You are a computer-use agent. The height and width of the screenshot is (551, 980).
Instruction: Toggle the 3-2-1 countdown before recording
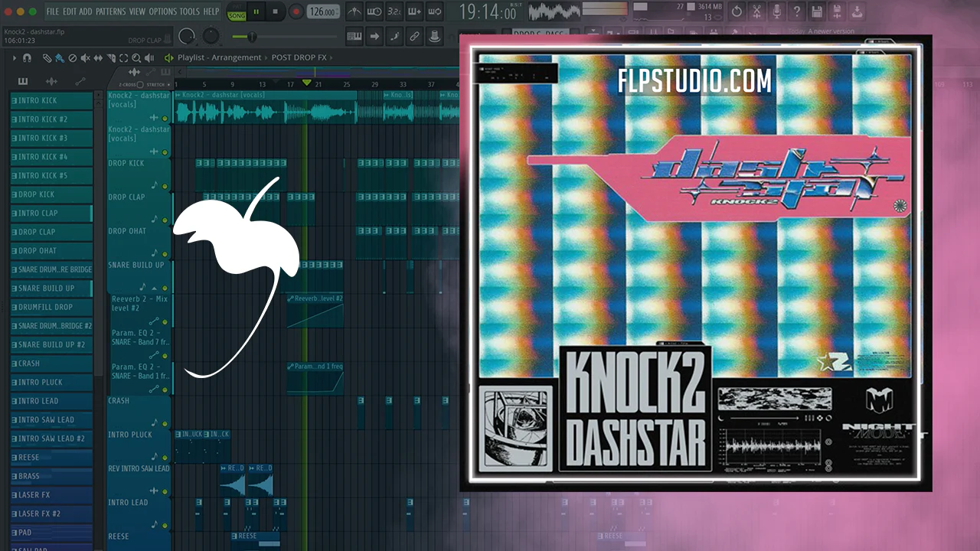(394, 12)
